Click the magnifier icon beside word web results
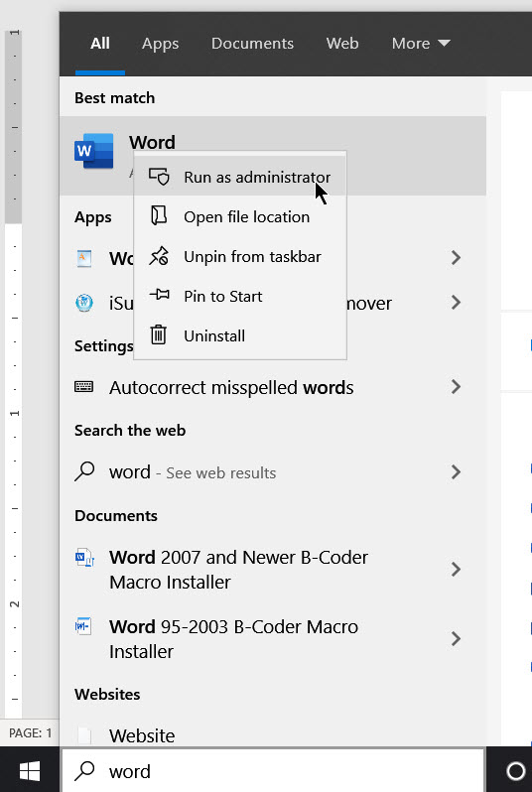The height and width of the screenshot is (792, 532). [84, 471]
